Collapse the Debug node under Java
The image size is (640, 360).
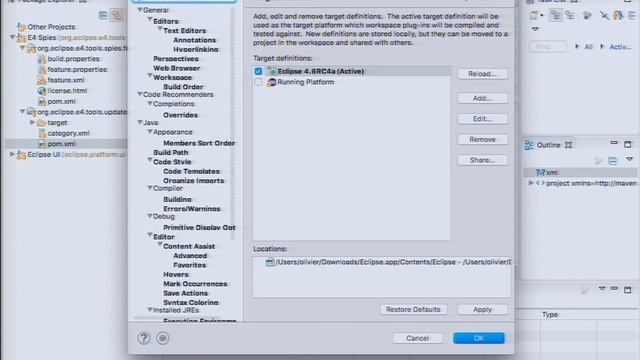coord(150,216)
